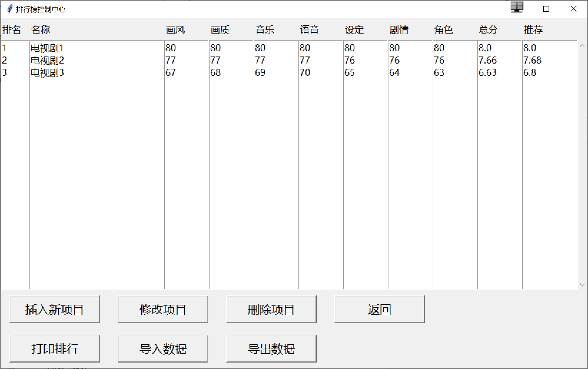Click the 65 value in 设定 column

click(x=349, y=73)
